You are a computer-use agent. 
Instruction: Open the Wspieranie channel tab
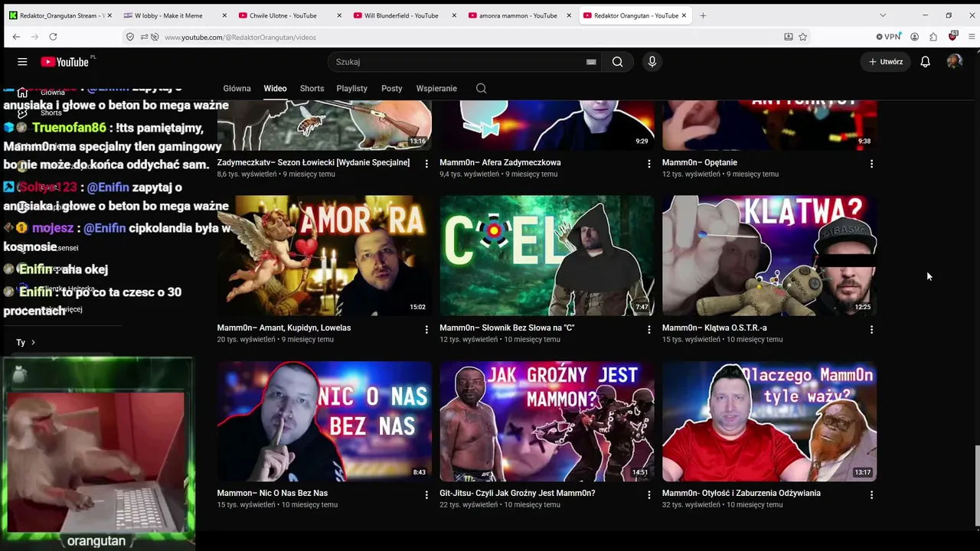click(x=436, y=88)
